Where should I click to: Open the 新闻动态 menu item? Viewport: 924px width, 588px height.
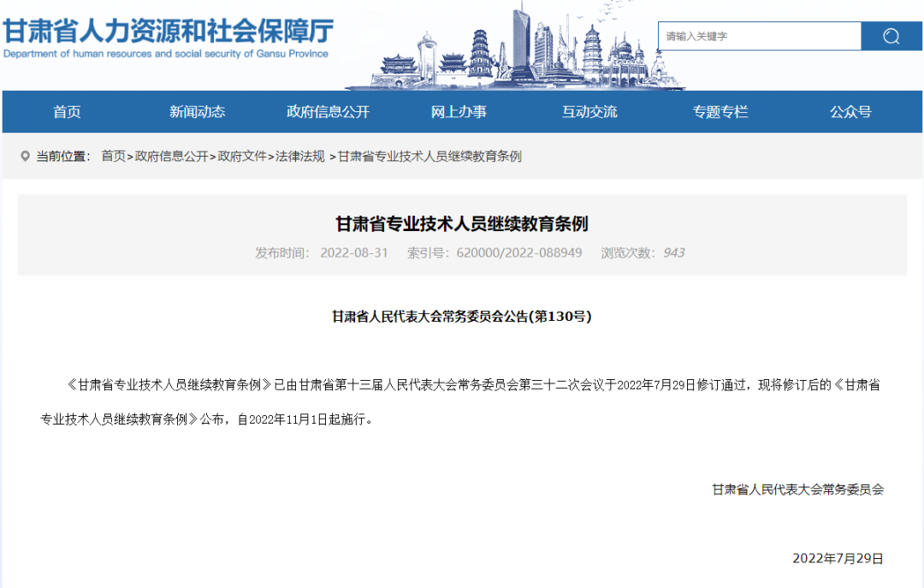tap(197, 111)
